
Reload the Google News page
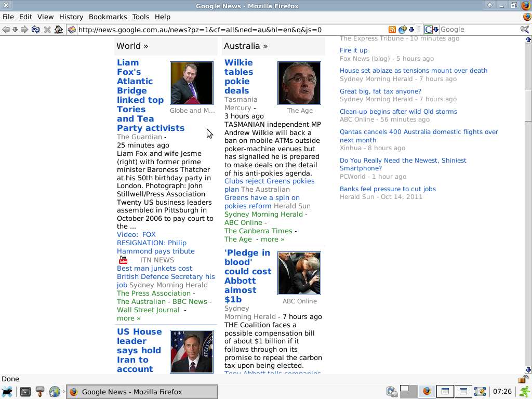pyautogui.click(x=36, y=30)
